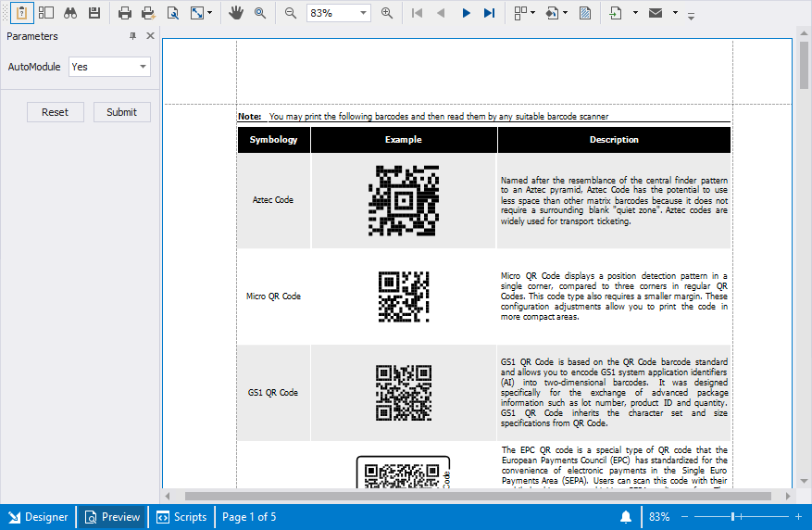Click the Reset button
The width and height of the screenshot is (812, 530).
pos(55,112)
